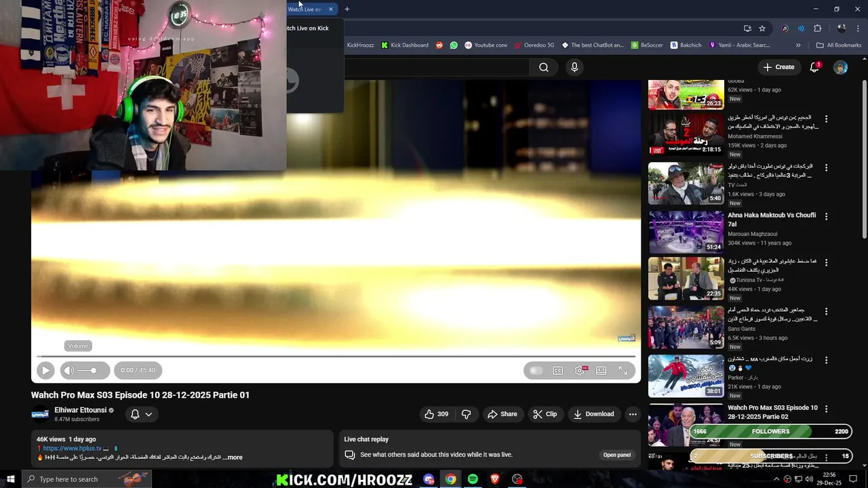The height and width of the screenshot is (488, 868).
Task: Open Yamli Arabic Search bookmark
Action: tap(739, 45)
